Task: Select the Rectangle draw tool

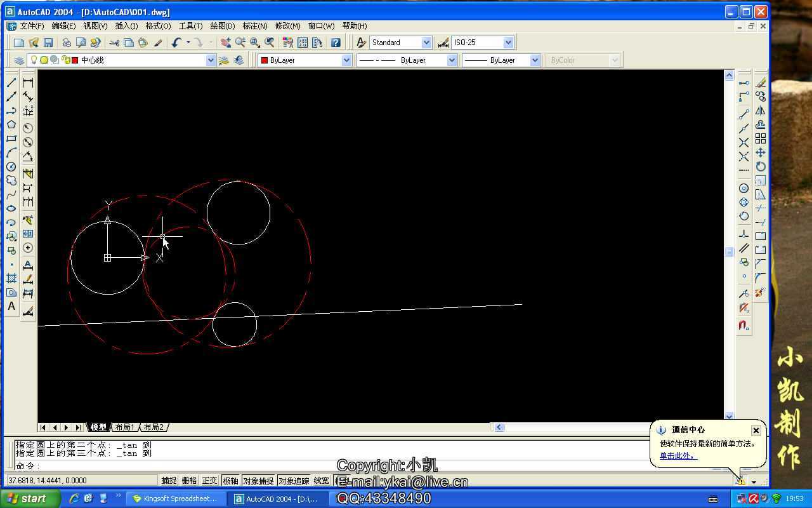Action: (11, 138)
